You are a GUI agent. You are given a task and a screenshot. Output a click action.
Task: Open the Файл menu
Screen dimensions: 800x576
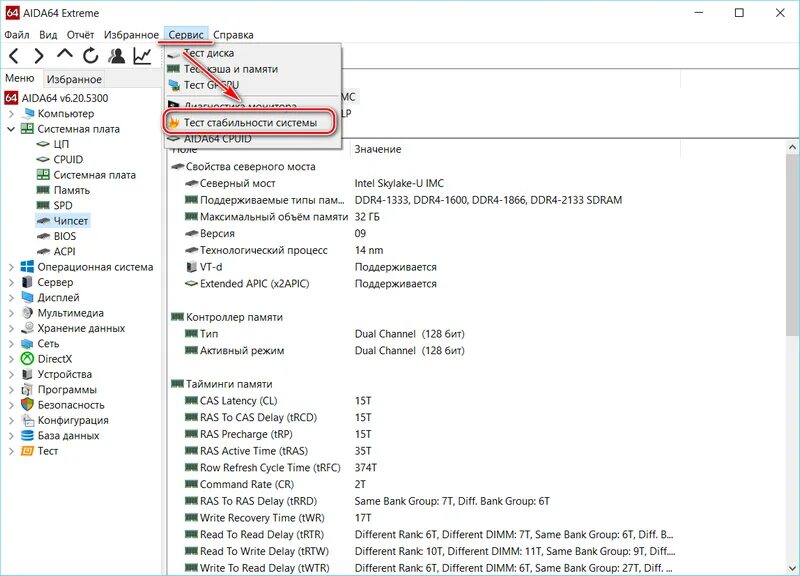pyautogui.click(x=17, y=35)
